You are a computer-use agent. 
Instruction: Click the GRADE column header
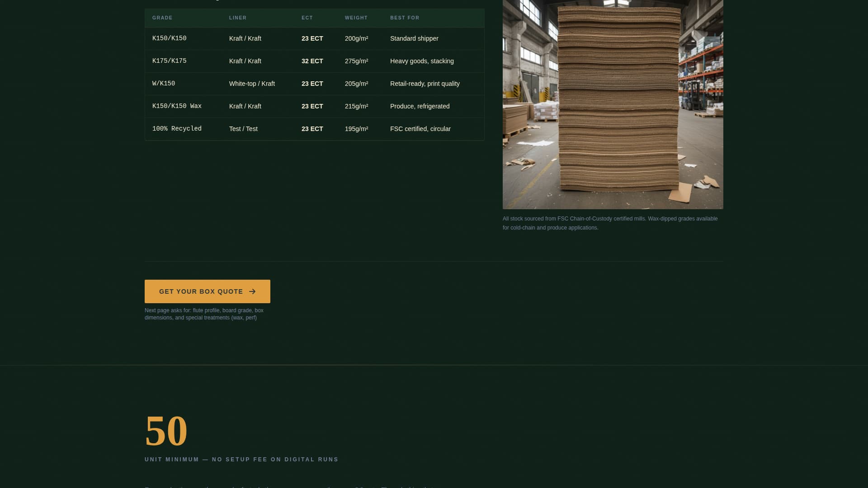tap(162, 18)
